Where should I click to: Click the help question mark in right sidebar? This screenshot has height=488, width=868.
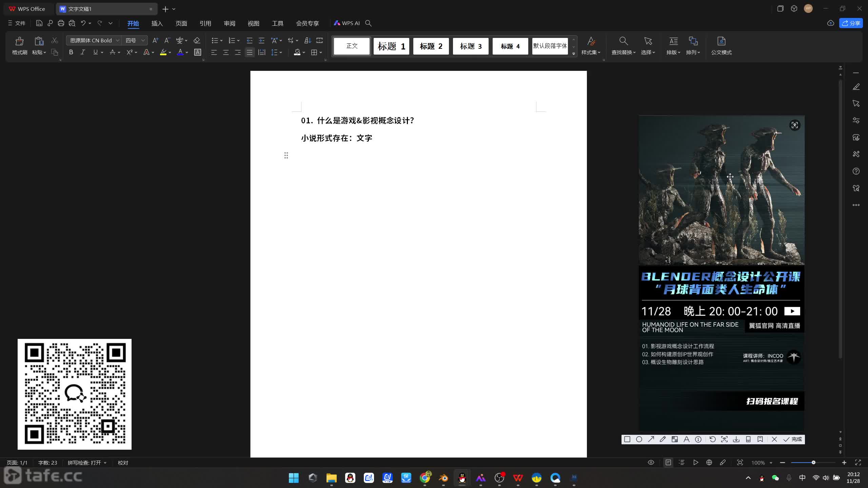[x=856, y=171]
